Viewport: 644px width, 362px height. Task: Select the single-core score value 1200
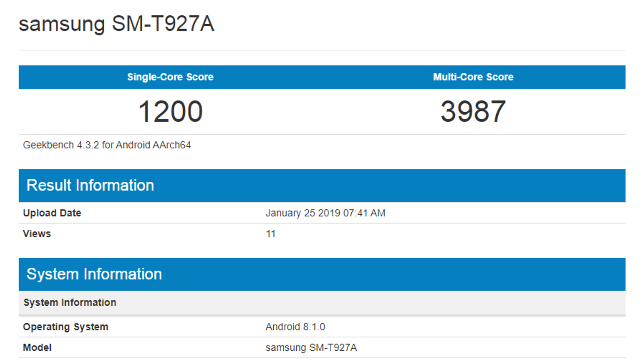point(170,111)
